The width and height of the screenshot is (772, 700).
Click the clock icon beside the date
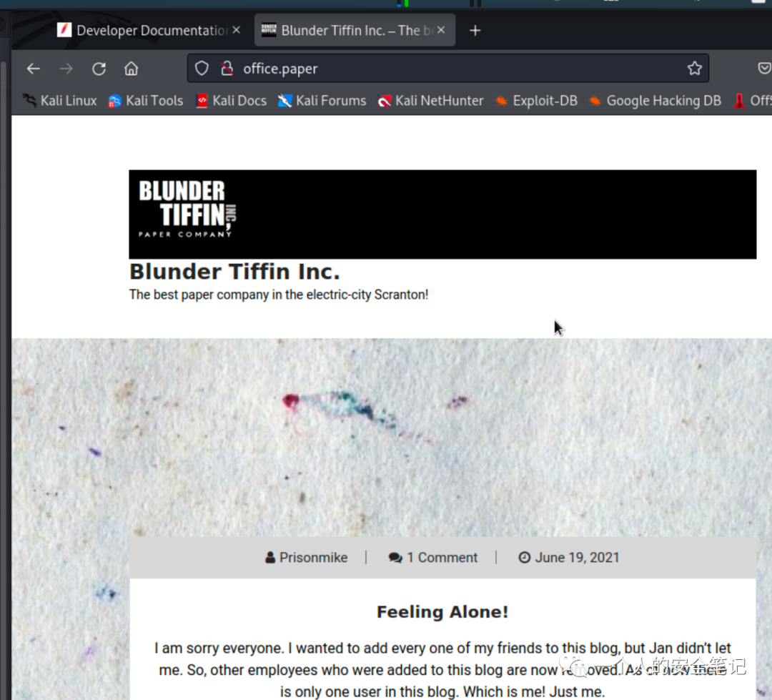(x=525, y=558)
